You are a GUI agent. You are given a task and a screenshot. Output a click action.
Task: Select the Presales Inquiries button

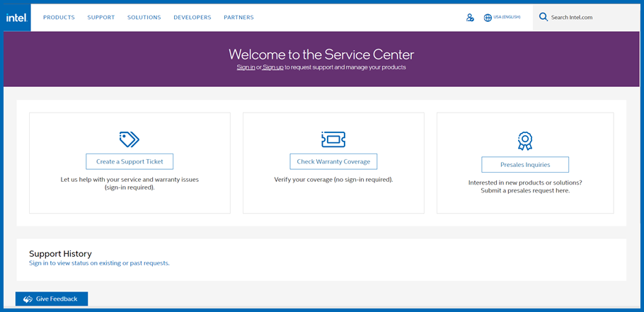click(x=524, y=165)
